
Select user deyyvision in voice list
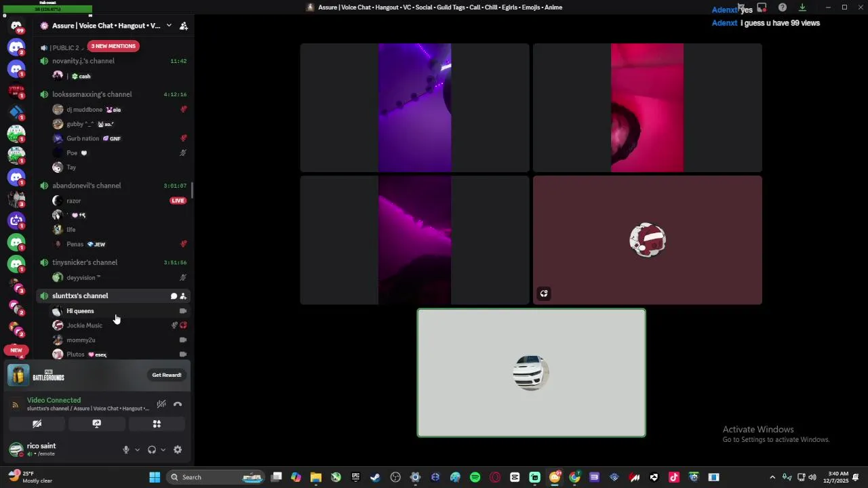pos(119,277)
